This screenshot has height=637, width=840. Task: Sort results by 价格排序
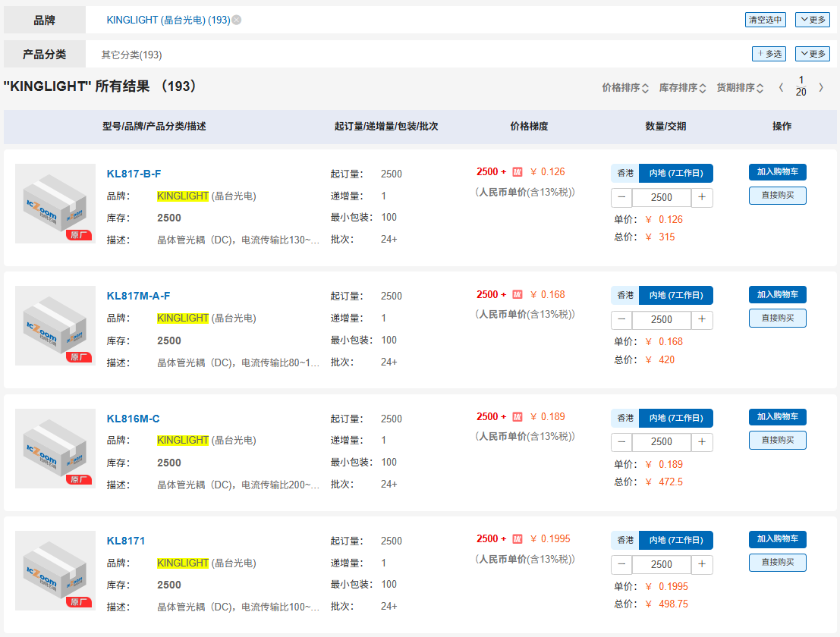(625, 88)
